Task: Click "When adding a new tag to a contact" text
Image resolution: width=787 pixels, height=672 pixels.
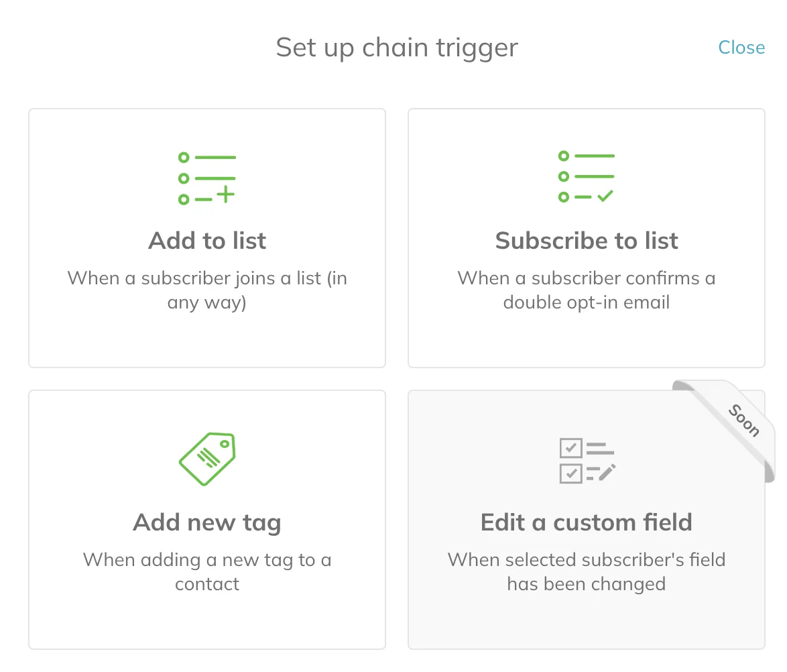Action: coord(206,572)
